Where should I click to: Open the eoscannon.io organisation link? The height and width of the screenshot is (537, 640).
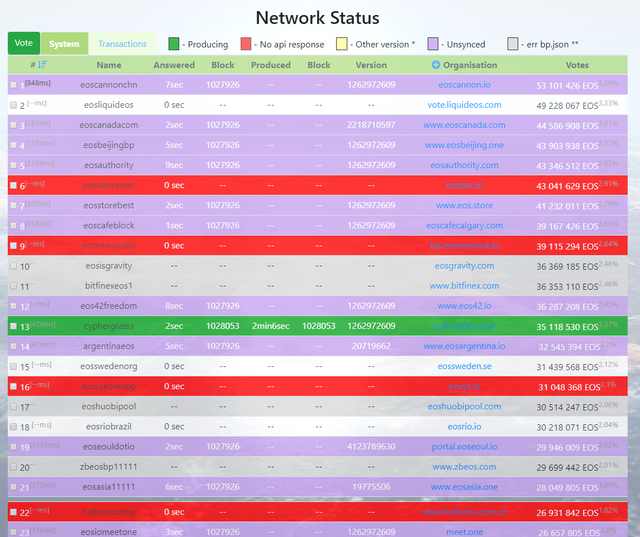tap(464, 85)
